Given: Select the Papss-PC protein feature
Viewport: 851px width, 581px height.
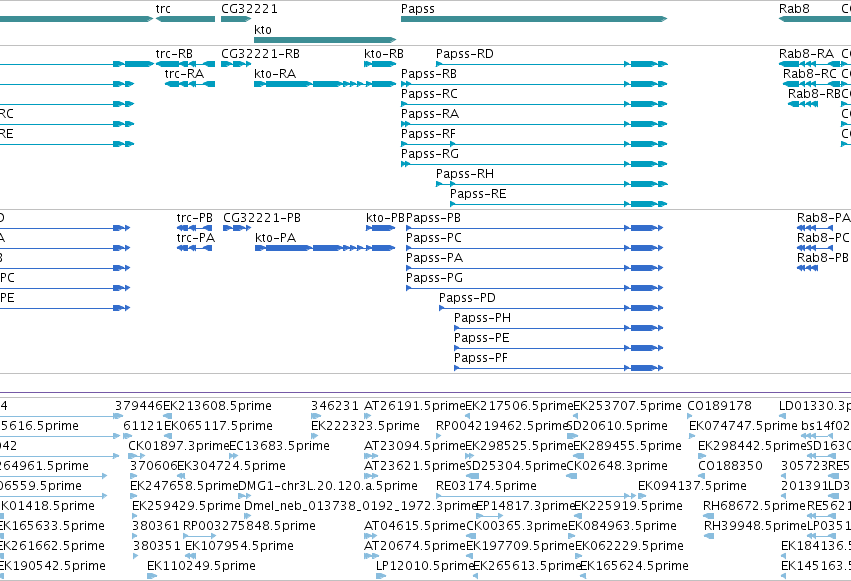Looking at the screenshot, I should tap(535, 248).
